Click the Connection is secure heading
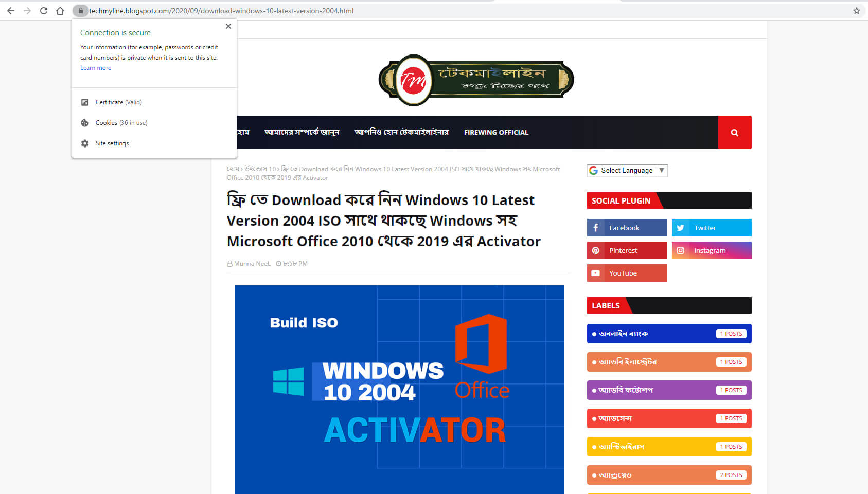 (115, 33)
